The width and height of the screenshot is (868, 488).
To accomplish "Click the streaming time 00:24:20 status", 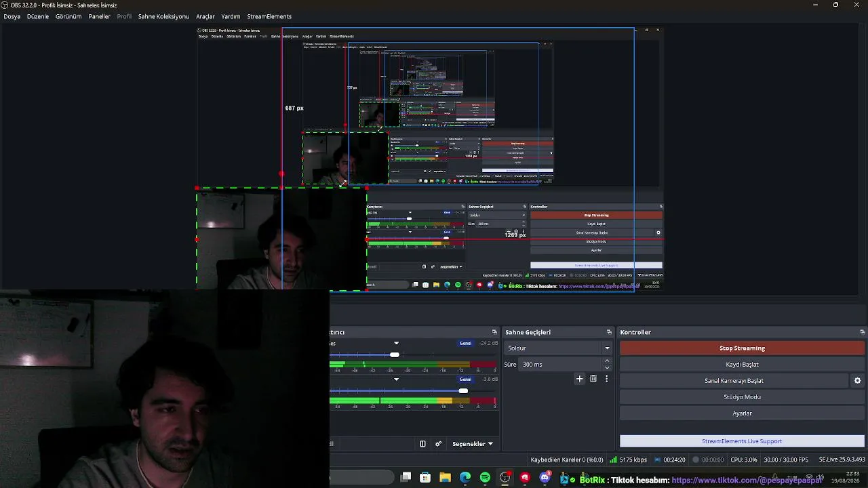I will (669, 460).
